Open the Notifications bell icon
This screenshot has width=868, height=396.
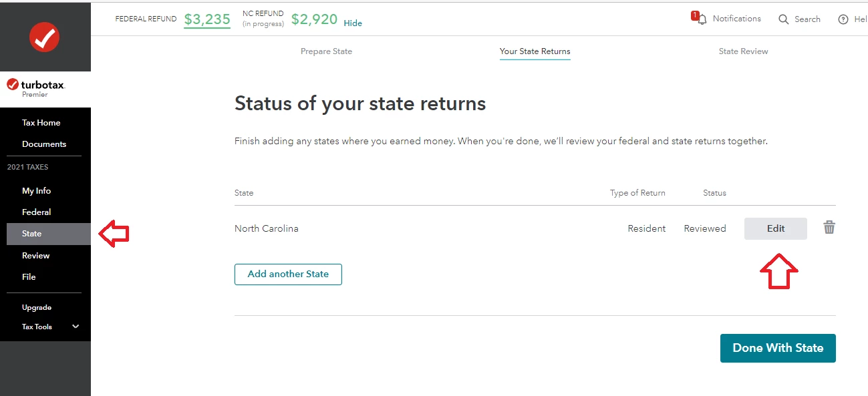702,19
